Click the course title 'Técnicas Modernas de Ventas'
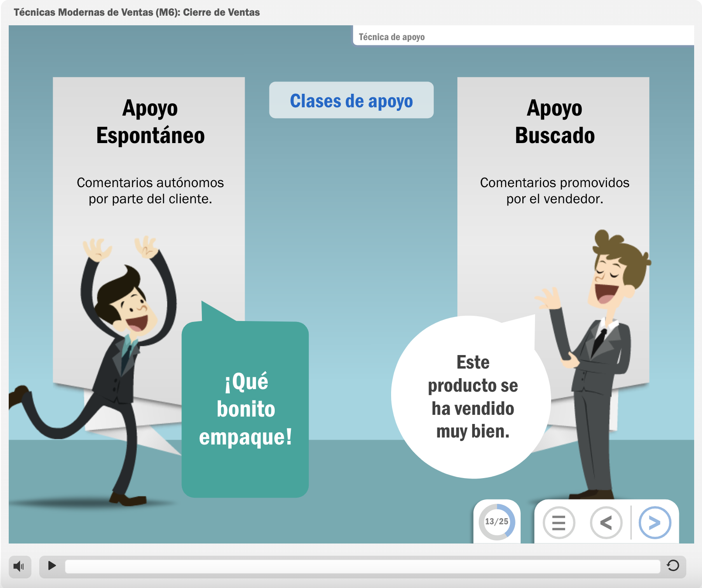Screen dimensions: 702x588 click(x=136, y=12)
